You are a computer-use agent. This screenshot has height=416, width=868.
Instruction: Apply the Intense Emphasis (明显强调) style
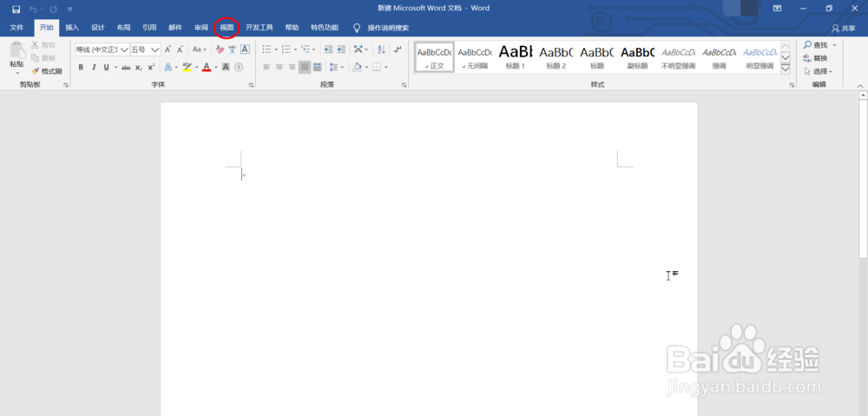(759, 57)
